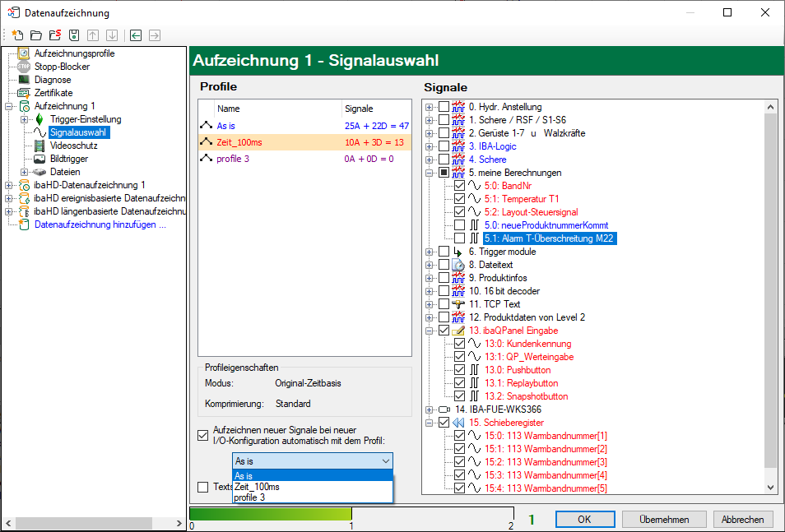
Task: Uncheck automatic recording of new signals checkbox
Action: click(203, 435)
